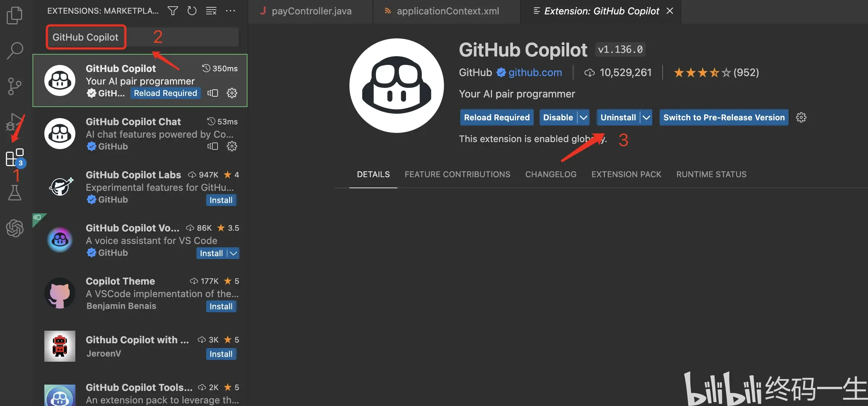
Task: Open the payController.java editor tab
Action: pyautogui.click(x=311, y=11)
